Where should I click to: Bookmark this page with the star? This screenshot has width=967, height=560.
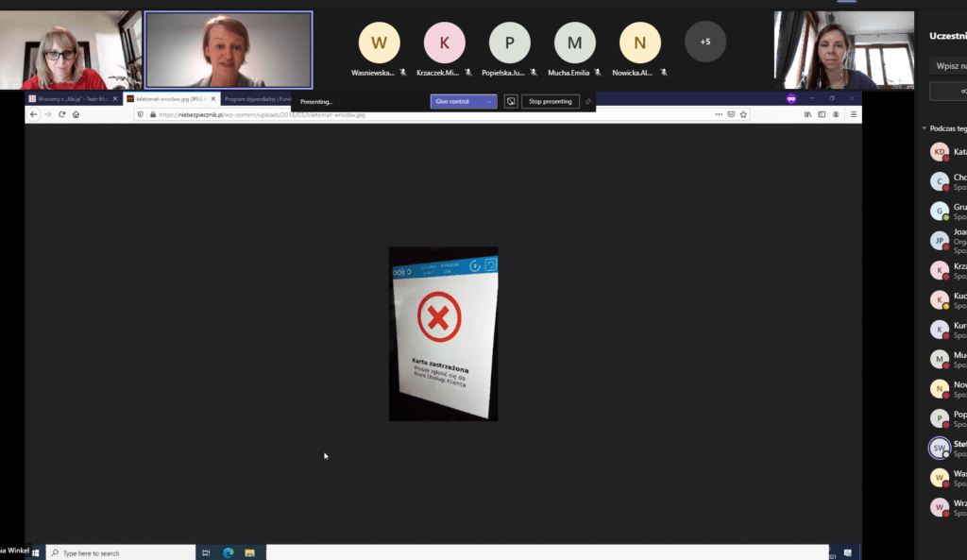(743, 114)
